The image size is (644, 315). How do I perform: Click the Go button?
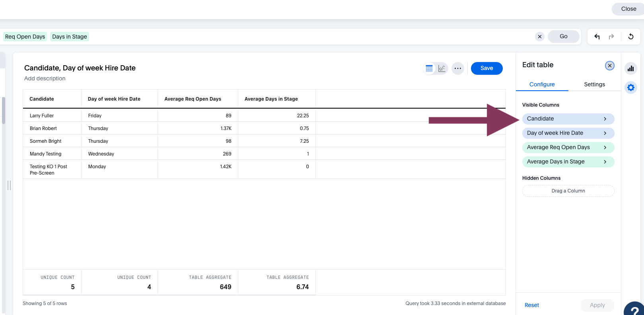[x=564, y=37]
